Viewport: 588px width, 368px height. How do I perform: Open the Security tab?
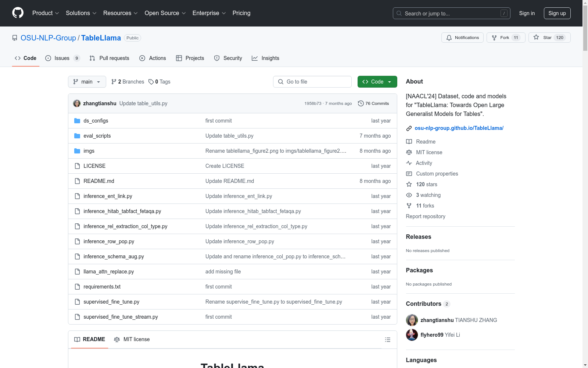[x=228, y=58]
